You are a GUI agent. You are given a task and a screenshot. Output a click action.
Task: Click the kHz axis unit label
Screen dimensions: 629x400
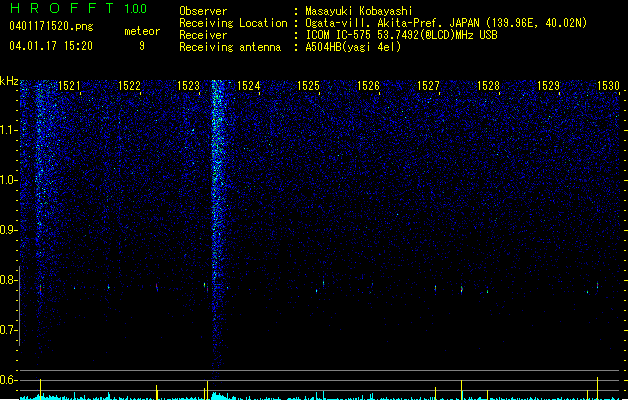point(9,81)
